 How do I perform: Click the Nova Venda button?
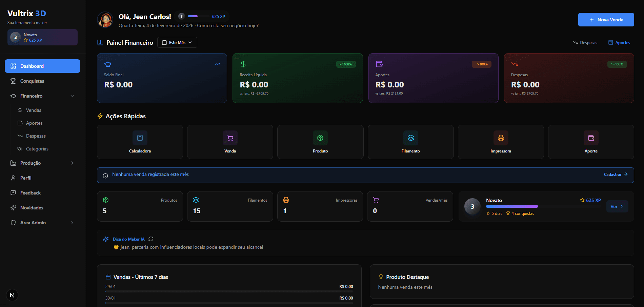[x=606, y=20]
